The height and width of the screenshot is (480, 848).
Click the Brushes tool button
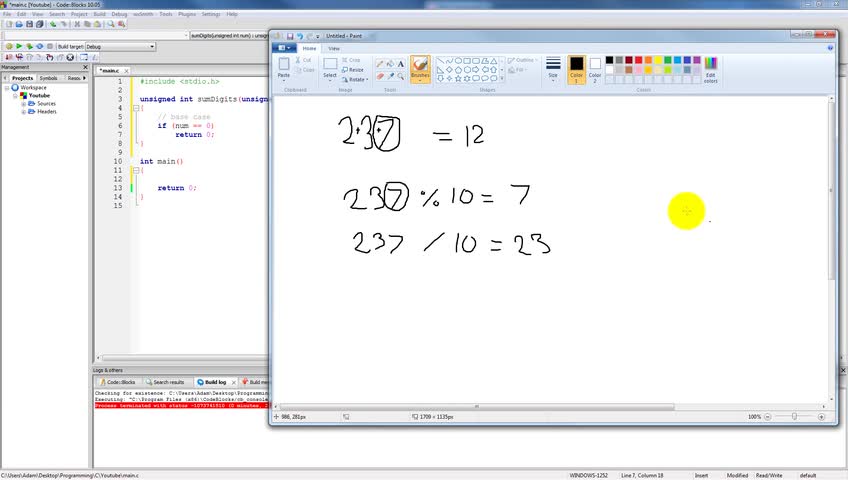[420, 69]
